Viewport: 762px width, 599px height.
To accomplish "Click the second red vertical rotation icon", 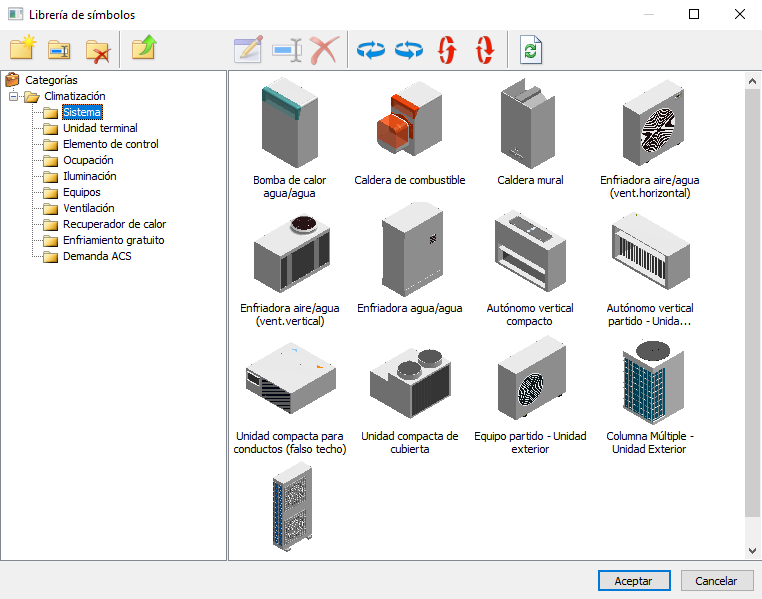I will tap(485, 50).
